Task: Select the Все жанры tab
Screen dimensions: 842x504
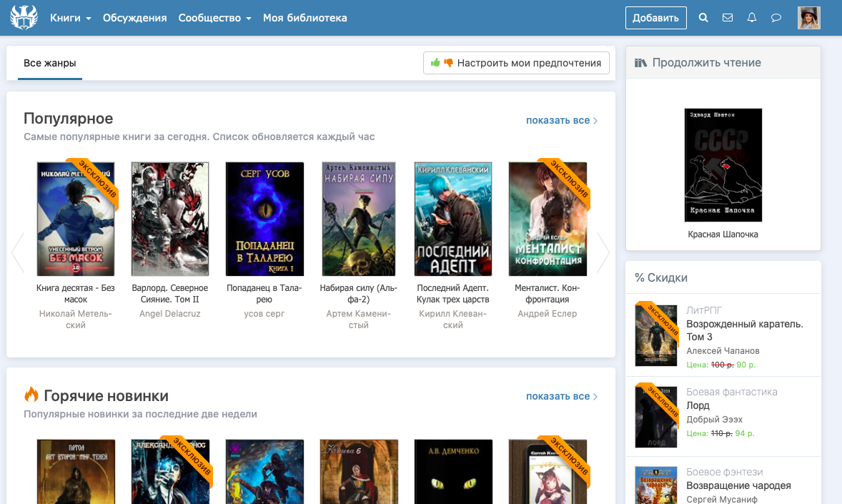Action: 50,64
